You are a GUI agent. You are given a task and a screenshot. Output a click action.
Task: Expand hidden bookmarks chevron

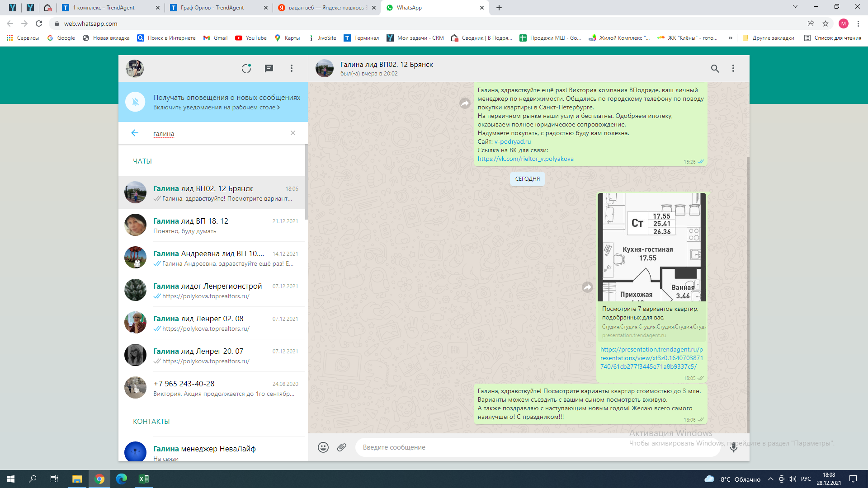click(x=730, y=38)
